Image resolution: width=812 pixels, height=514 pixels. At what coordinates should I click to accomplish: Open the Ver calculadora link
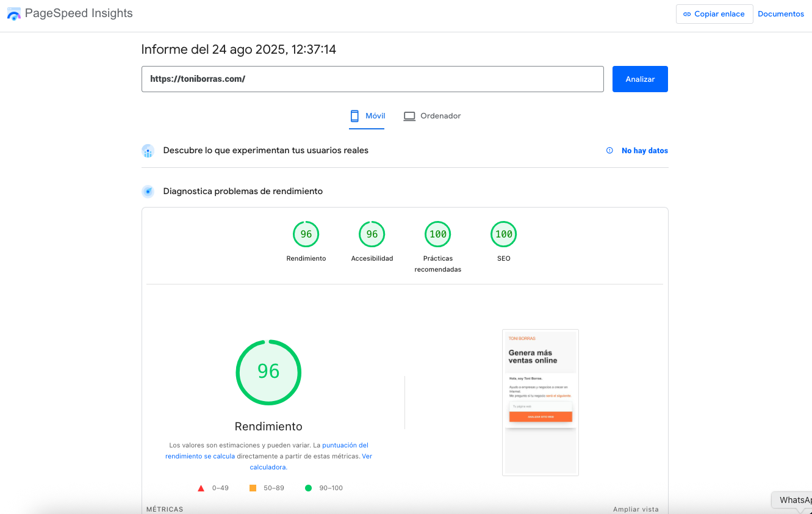tap(311, 462)
